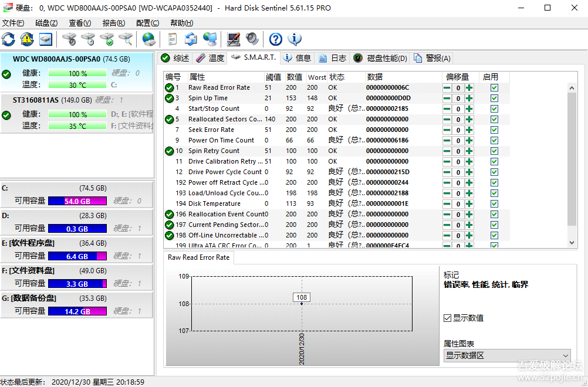Sort table by the 阈值 column header
This screenshot has height=387, width=588.
click(274, 77)
